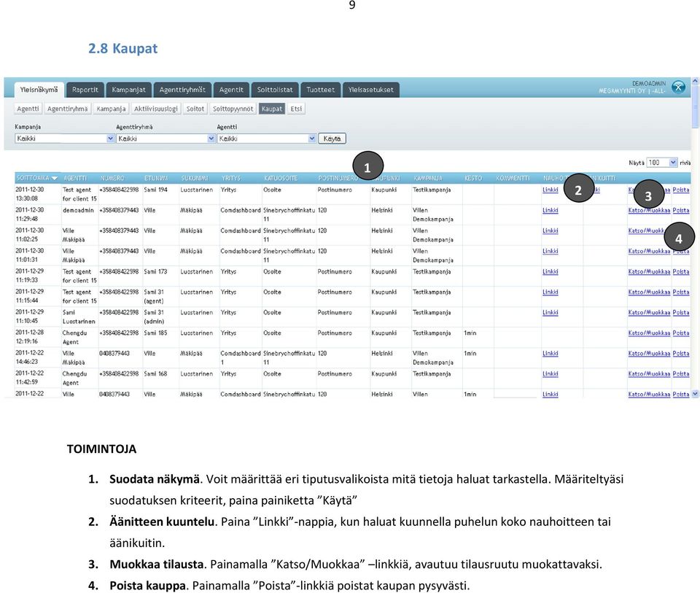Open the recording Linkki for the 11:42:59 call
The height and width of the screenshot is (593, 700).
(550, 374)
